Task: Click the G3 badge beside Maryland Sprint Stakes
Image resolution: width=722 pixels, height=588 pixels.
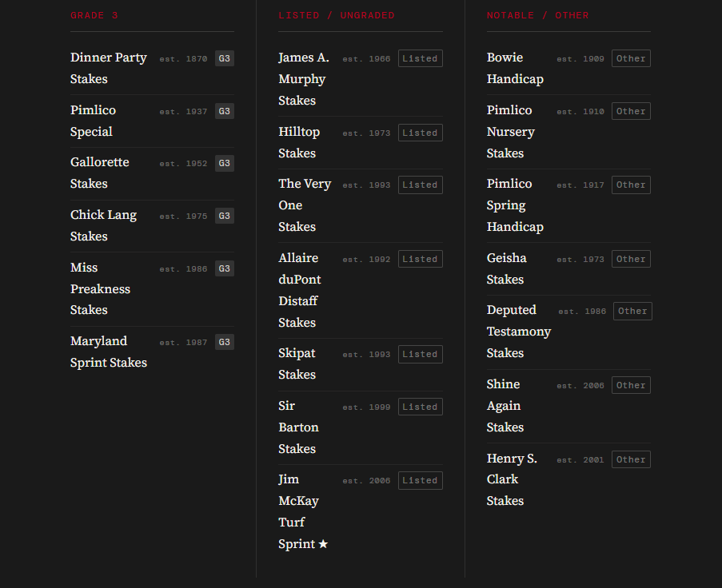Action: 224,342
